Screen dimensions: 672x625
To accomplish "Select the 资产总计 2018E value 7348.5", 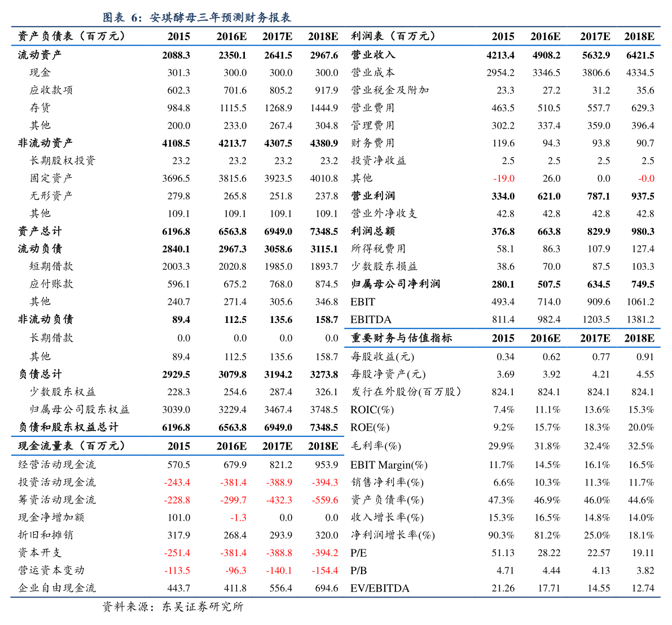I will click(324, 231).
